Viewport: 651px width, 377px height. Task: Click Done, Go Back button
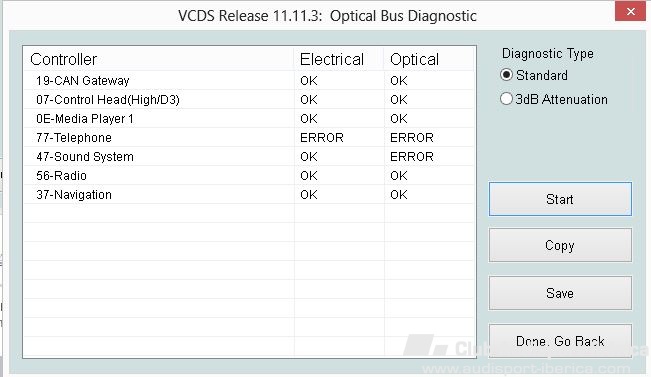pyautogui.click(x=560, y=341)
